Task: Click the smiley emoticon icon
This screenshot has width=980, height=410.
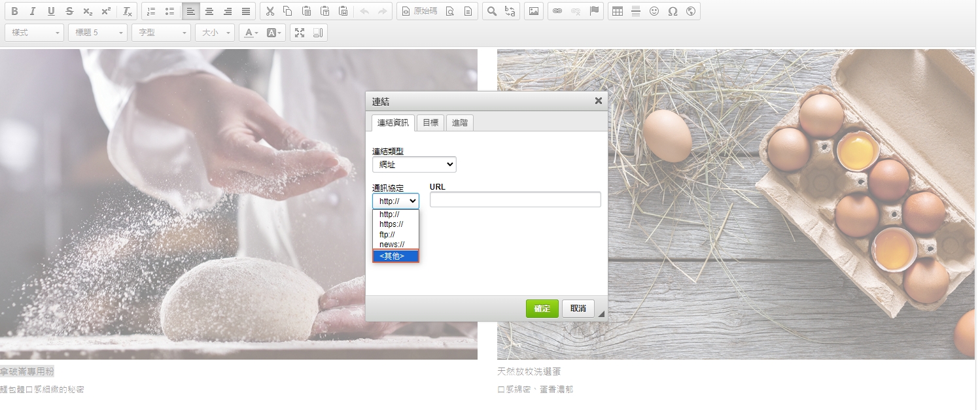Action: [x=654, y=11]
